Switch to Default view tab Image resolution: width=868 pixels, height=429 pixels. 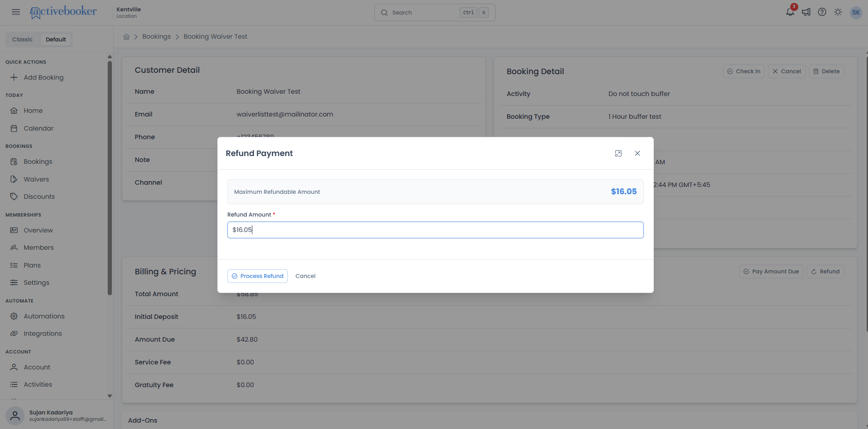(56, 40)
